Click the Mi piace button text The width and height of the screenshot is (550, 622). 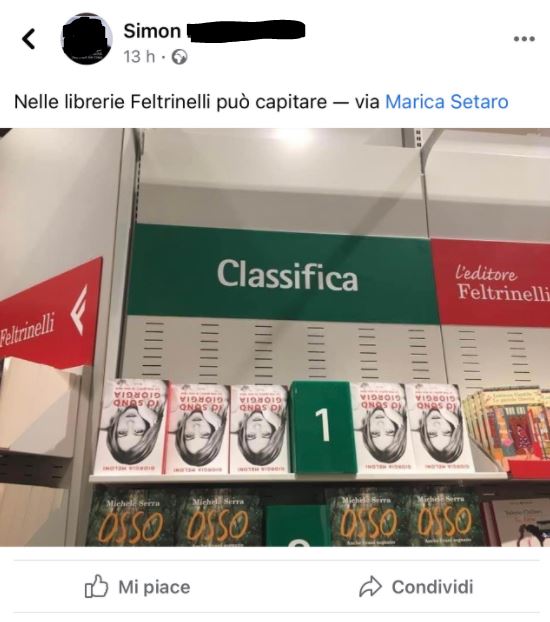click(x=154, y=587)
